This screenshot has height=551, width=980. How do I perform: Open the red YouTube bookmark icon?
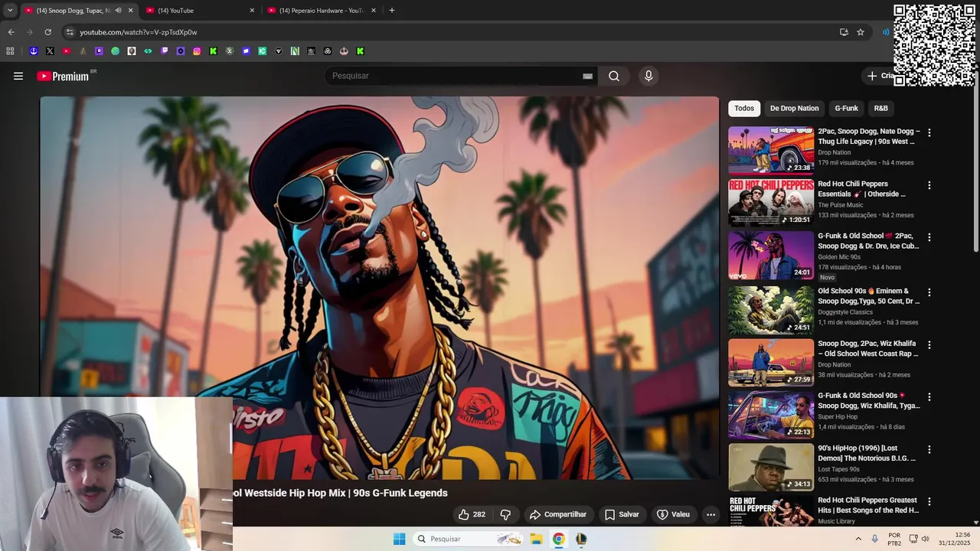pos(66,51)
